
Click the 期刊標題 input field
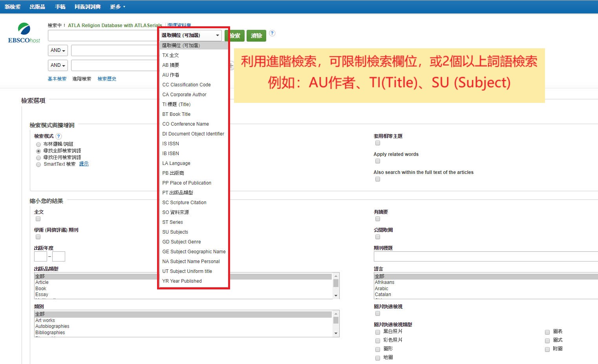486,256
